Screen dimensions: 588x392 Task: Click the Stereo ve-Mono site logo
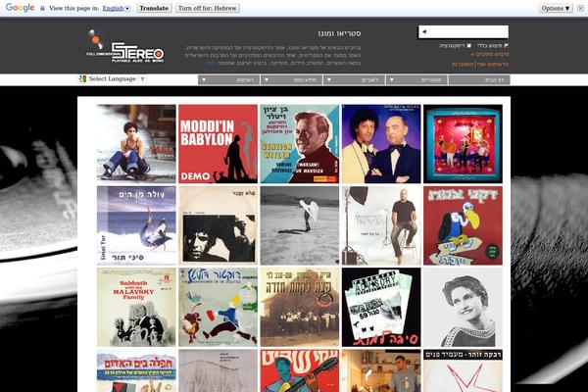(124, 46)
